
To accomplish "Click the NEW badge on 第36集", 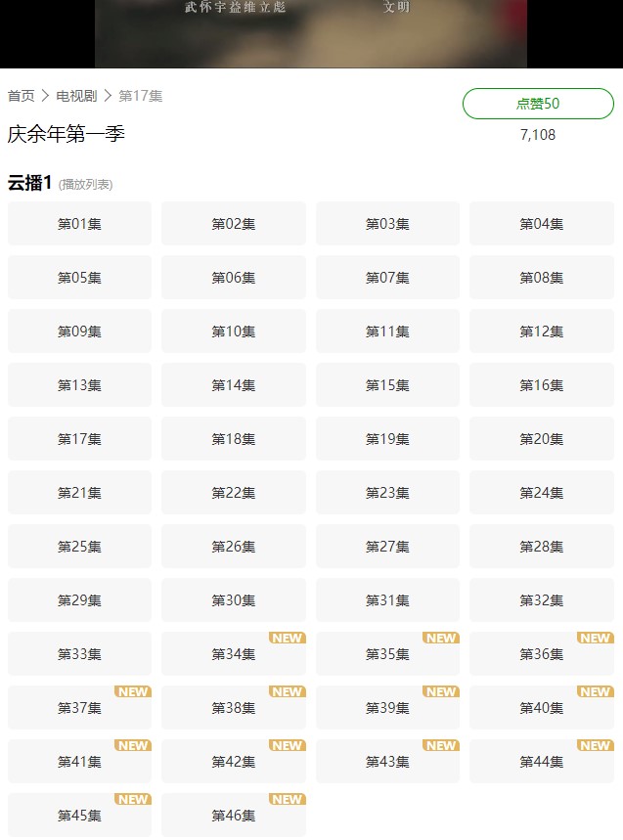I will [595, 638].
